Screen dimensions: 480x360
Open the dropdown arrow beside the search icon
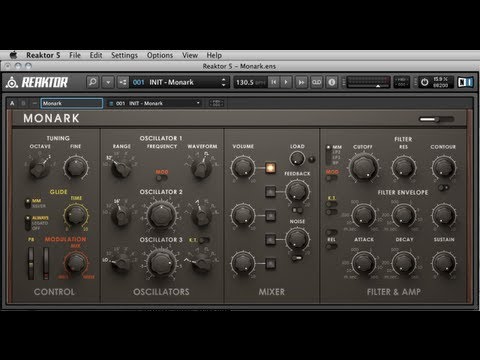click(x=108, y=82)
